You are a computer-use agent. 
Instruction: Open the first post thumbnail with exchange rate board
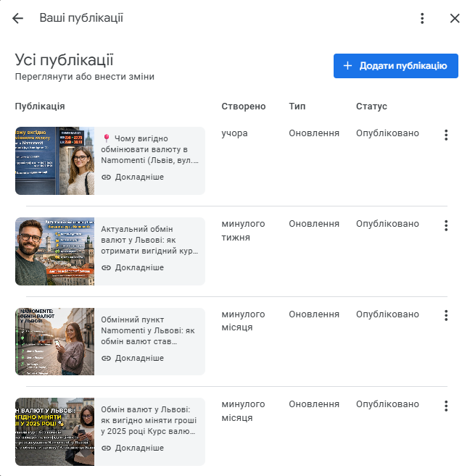click(x=54, y=161)
